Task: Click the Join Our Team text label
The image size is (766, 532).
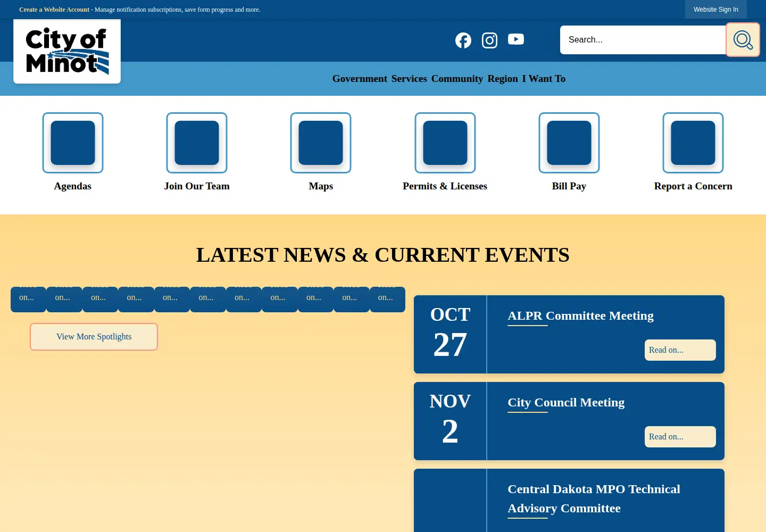Action: point(197,186)
